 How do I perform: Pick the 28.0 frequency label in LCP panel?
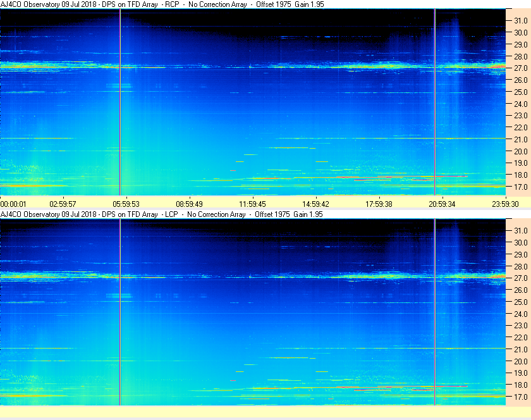521,266
